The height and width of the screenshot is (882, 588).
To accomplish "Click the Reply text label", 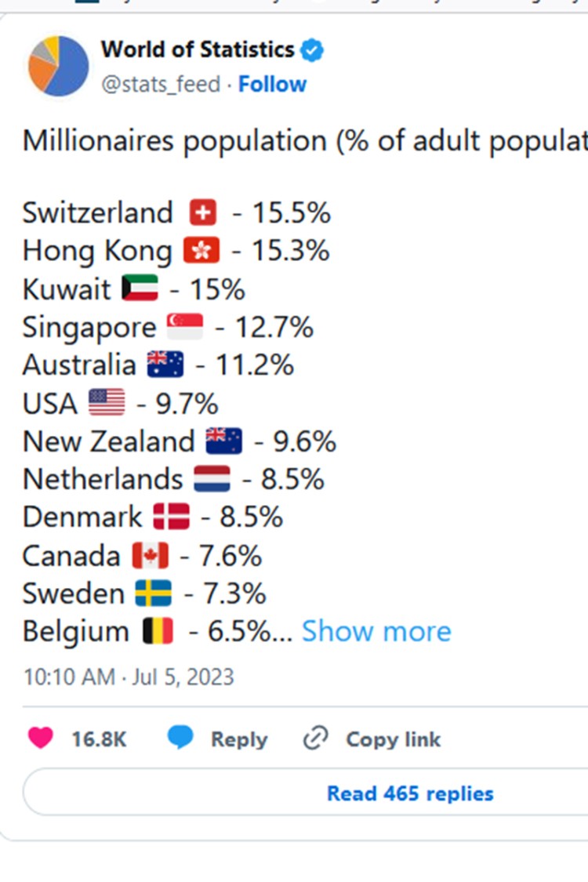I will coord(238,739).
